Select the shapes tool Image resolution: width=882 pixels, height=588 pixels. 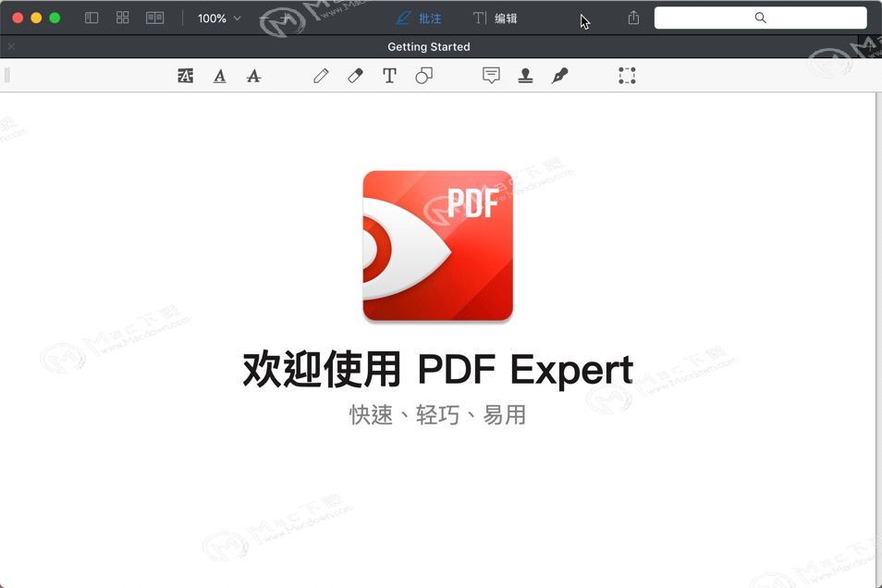(x=423, y=76)
